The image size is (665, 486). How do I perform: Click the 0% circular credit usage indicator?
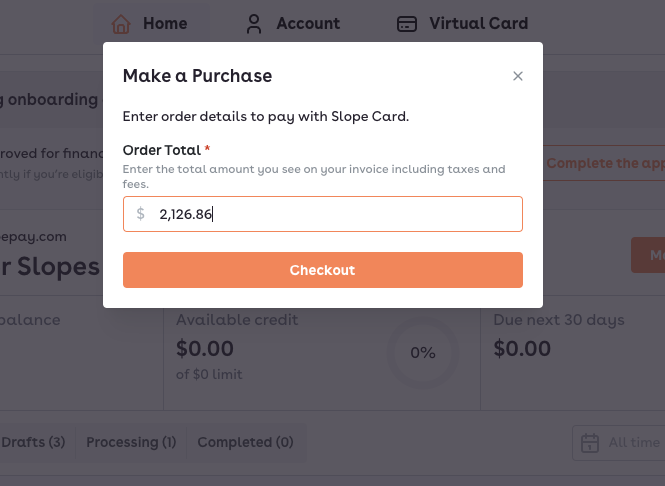[423, 352]
